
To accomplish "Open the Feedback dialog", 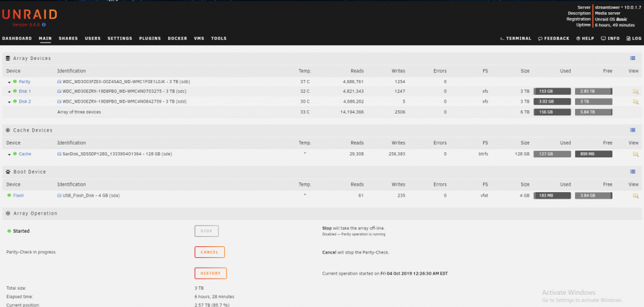I will [554, 38].
